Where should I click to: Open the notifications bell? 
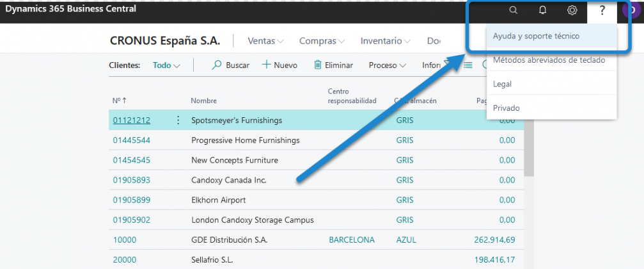pyautogui.click(x=542, y=10)
